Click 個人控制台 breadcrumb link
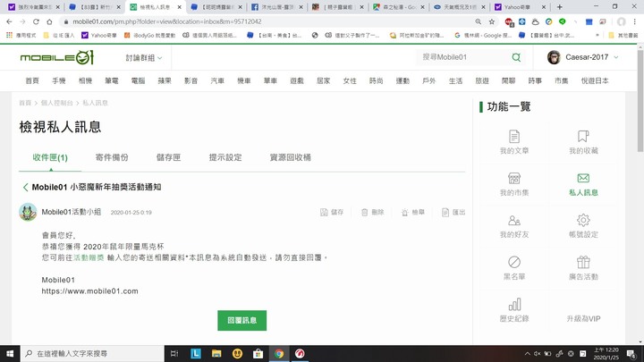Viewport: 644px width, 362px height. (57, 103)
